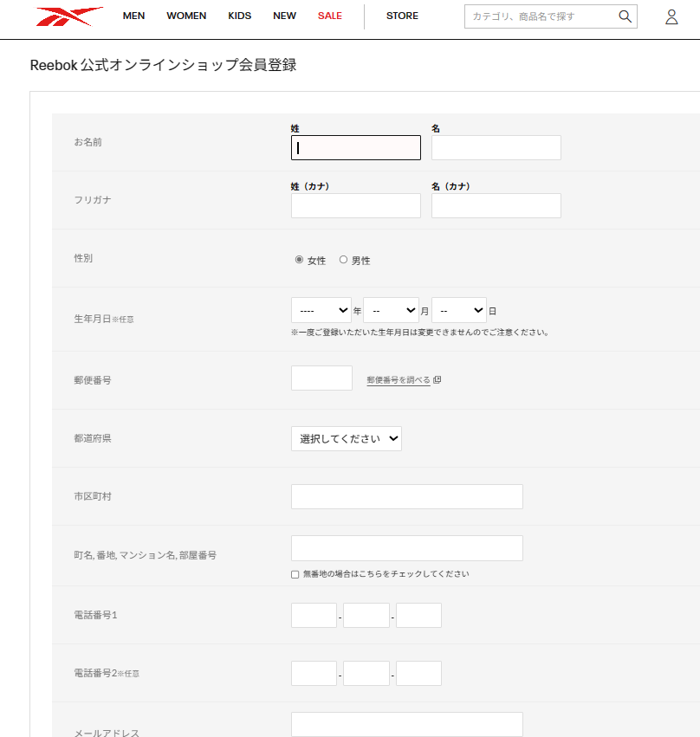
Task: Open the MEN menu
Action: [133, 16]
